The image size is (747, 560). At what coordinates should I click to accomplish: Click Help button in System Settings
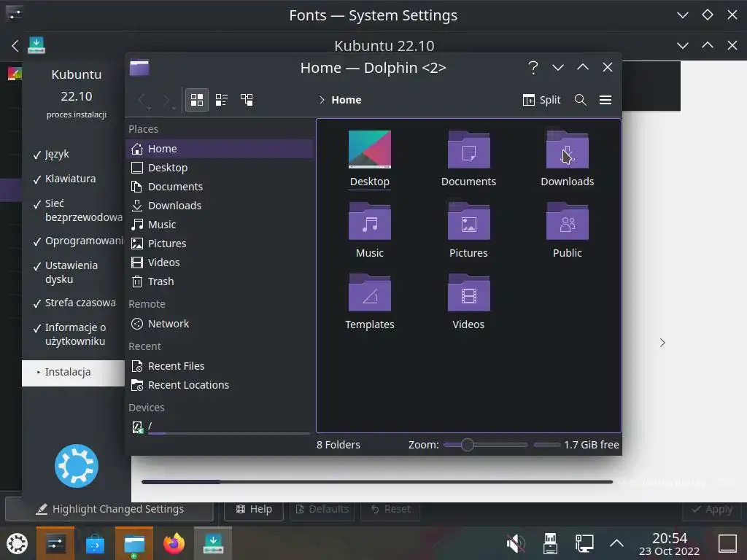tap(254, 509)
